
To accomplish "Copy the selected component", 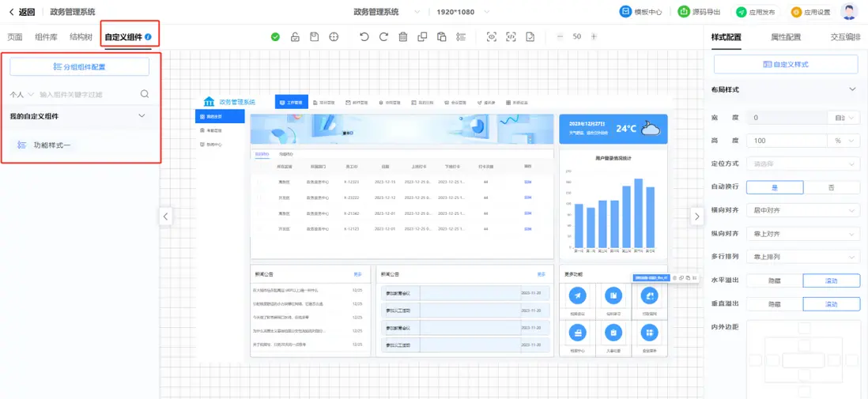I will point(422,37).
